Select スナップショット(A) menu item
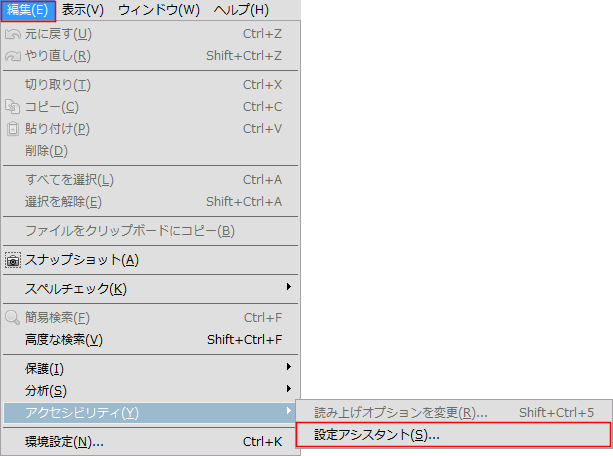Screen dimensions: 613x456 151,260
